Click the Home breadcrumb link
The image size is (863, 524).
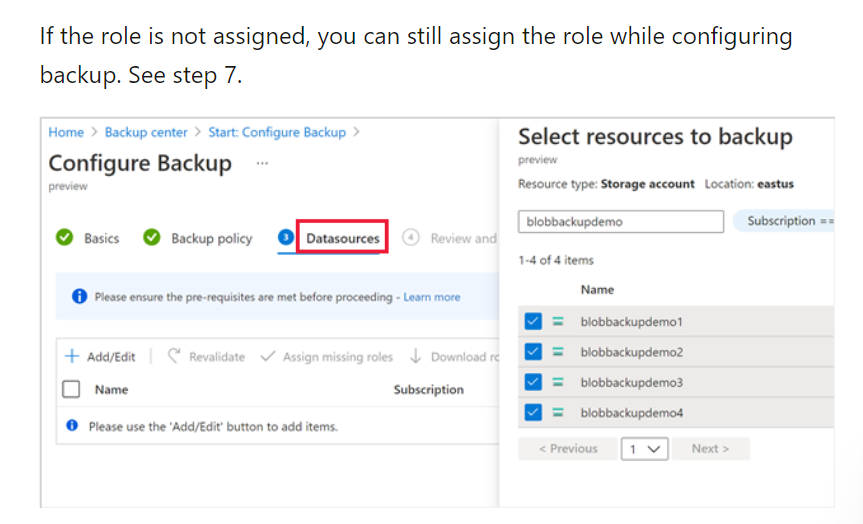point(66,132)
